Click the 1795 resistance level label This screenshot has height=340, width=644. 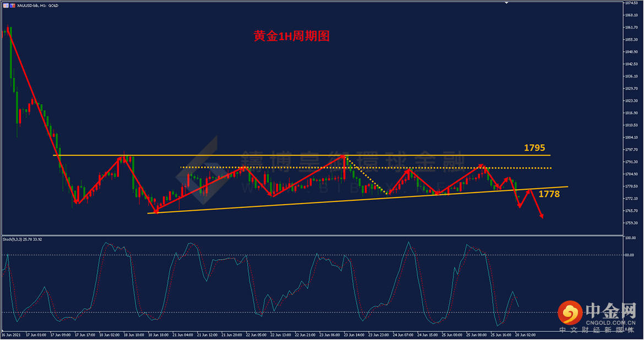point(534,148)
